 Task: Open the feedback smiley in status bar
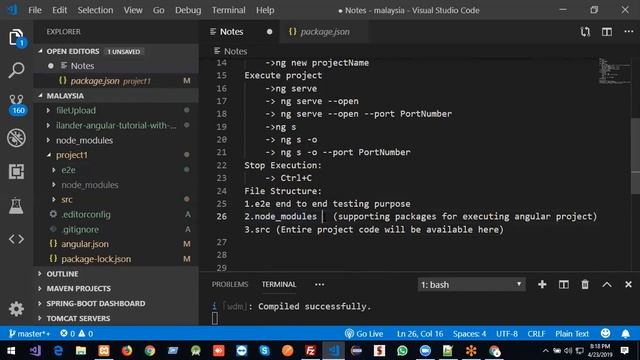(x=605, y=333)
